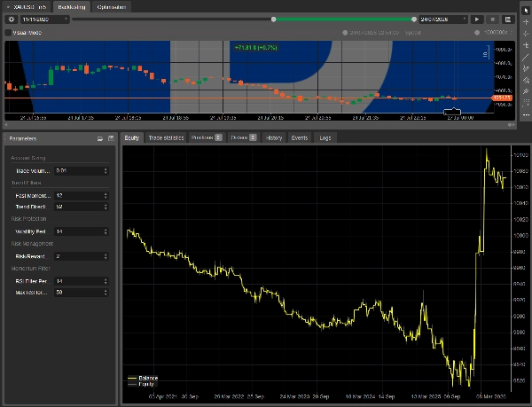Show more drawing tools ellipsis
This screenshot has width=532, height=407.
[526, 115]
